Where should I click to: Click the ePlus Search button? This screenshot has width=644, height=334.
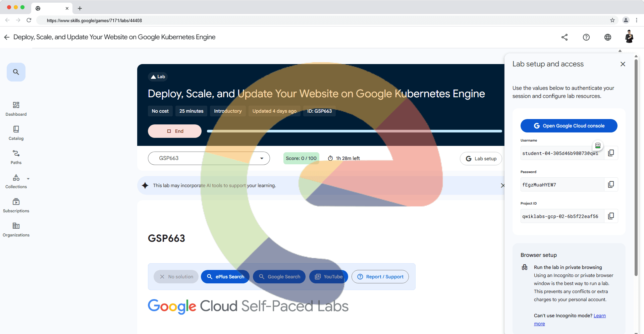tap(225, 277)
